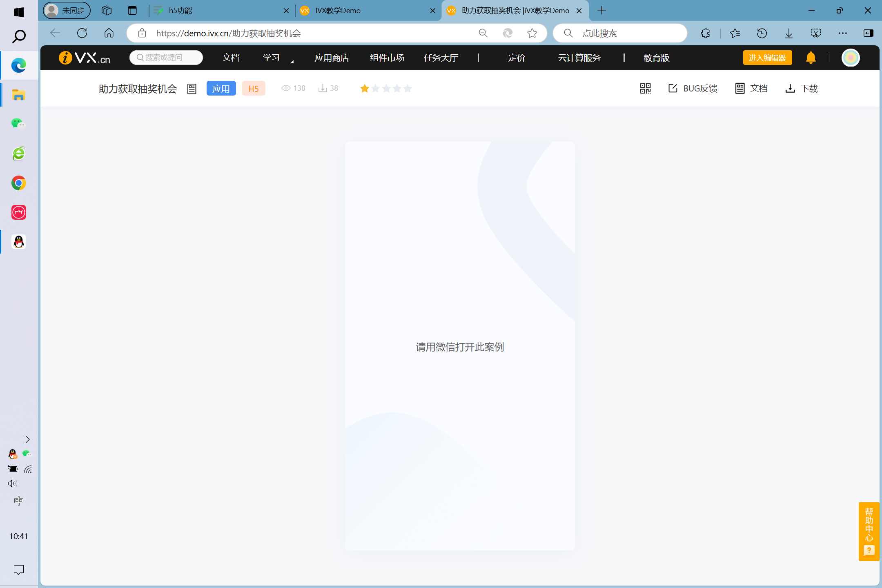882x588 pixels.
Task: Click the H5 tag
Action: pyautogui.click(x=254, y=88)
